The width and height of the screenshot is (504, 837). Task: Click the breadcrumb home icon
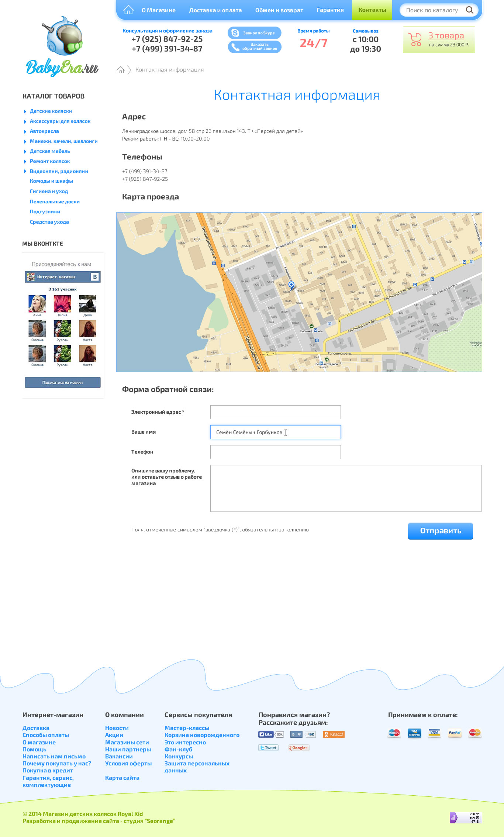121,70
